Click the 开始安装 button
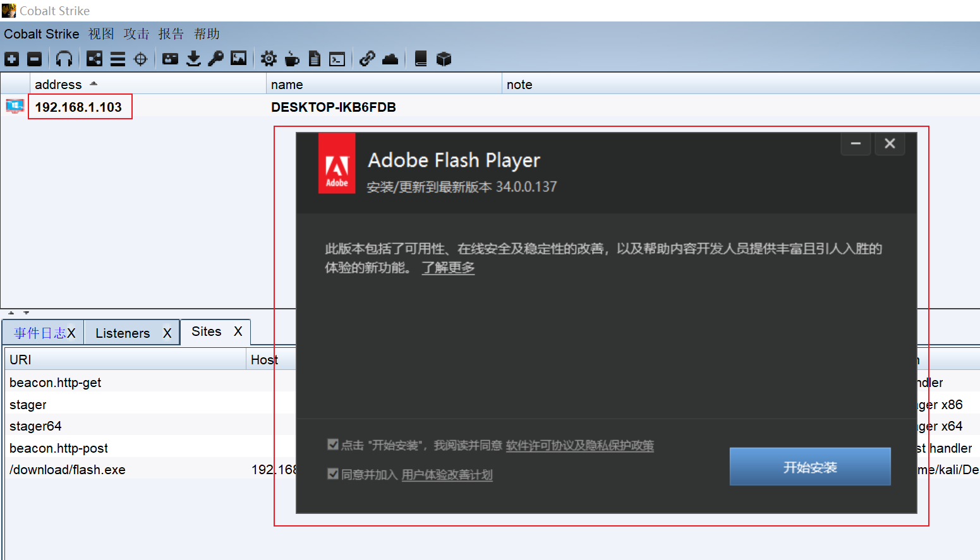 pyautogui.click(x=810, y=467)
